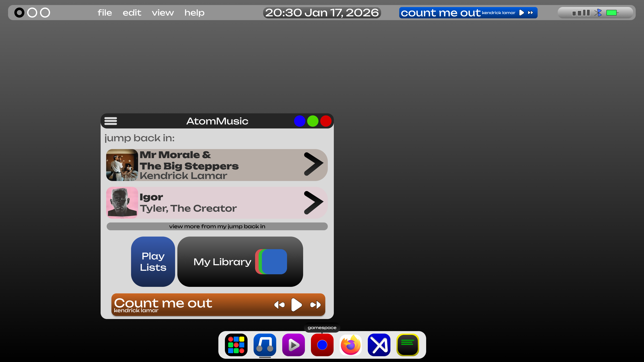Play Count me out in AtomMusic player
The width and height of the screenshot is (644, 362).
click(297, 305)
